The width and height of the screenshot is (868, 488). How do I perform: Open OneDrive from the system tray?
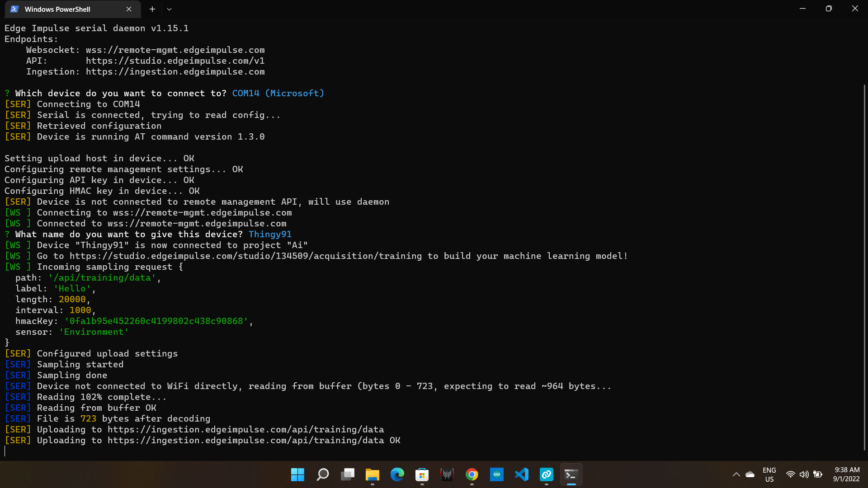(x=750, y=474)
